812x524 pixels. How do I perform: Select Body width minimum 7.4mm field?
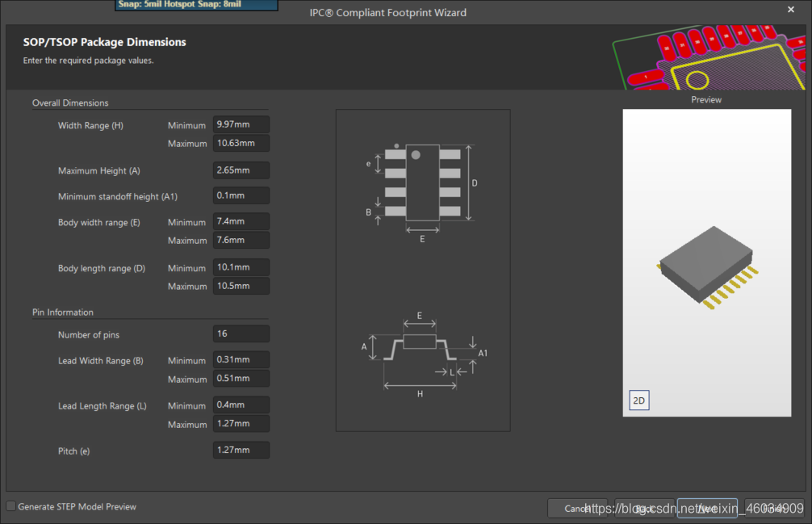pos(241,221)
